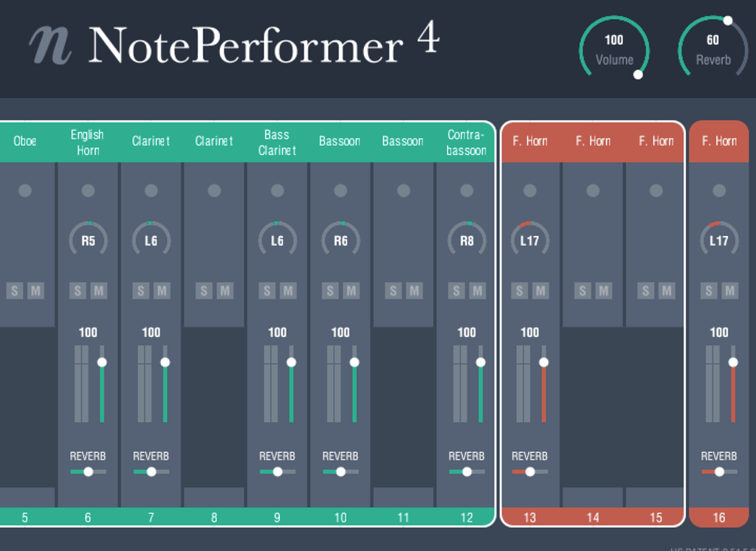Solo the English Horn channel
This screenshot has width=756, height=551.
click(x=78, y=291)
